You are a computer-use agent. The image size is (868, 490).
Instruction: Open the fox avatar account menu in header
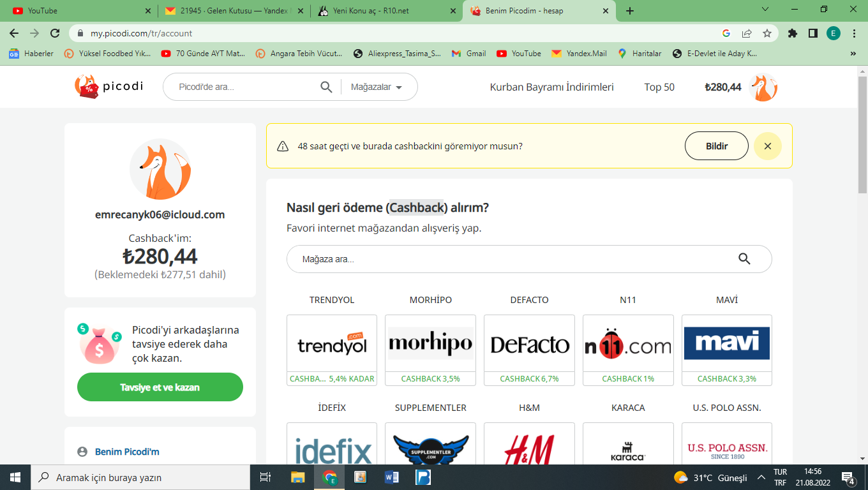(763, 87)
